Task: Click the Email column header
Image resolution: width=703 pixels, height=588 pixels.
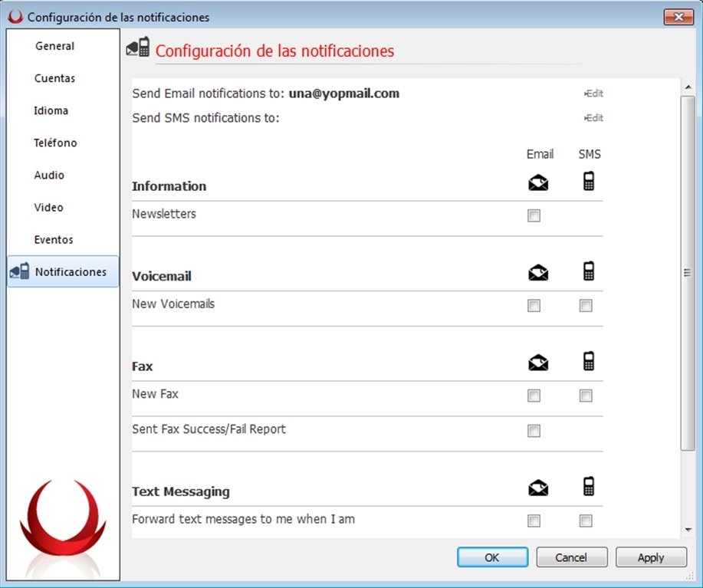Action: pos(540,154)
